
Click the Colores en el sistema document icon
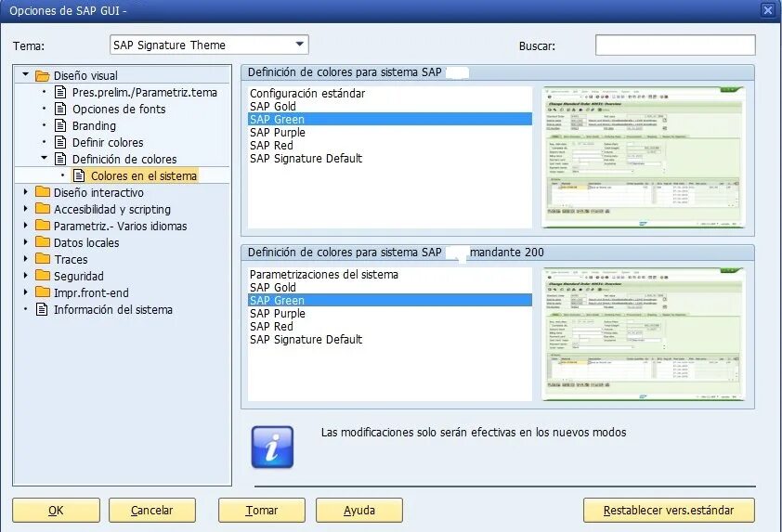(x=79, y=175)
